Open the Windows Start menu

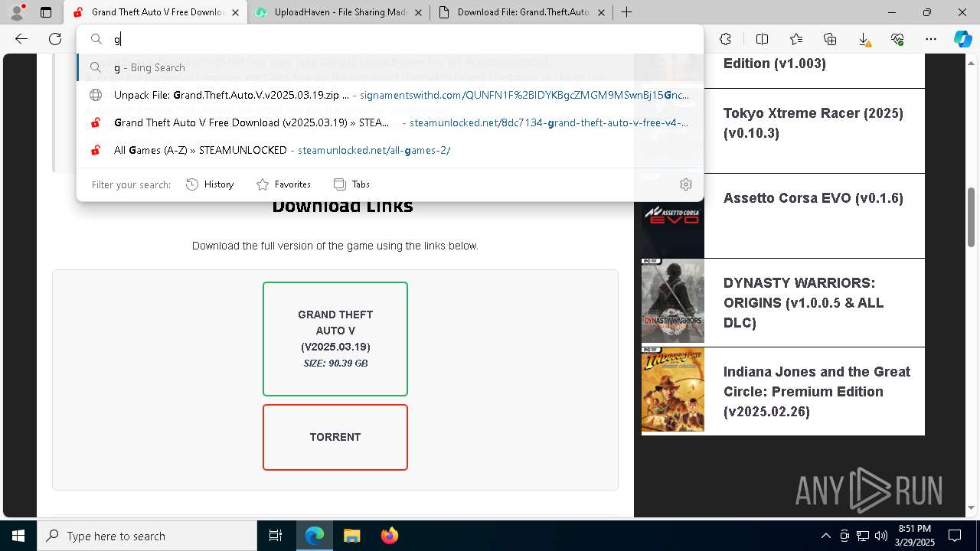click(18, 536)
